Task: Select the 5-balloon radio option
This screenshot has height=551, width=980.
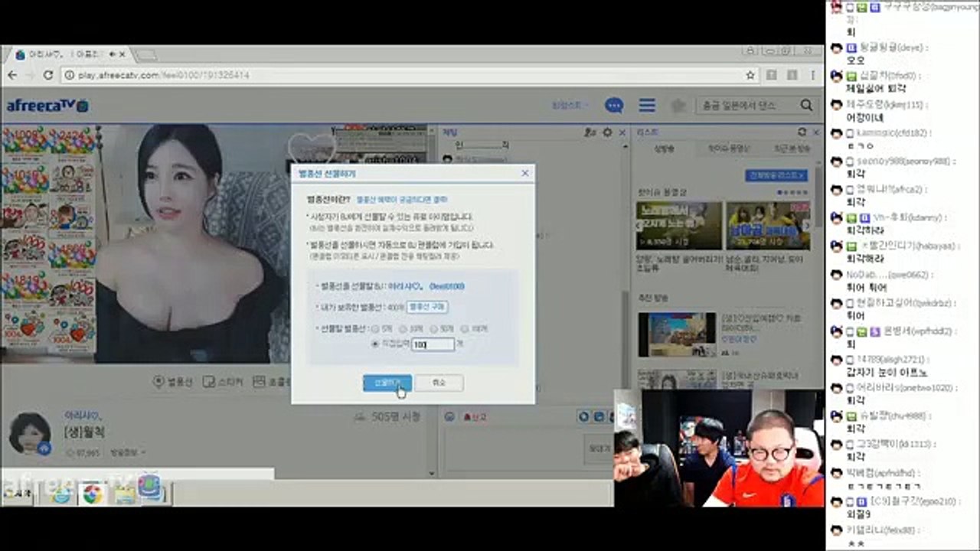Action: tap(376, 329)
